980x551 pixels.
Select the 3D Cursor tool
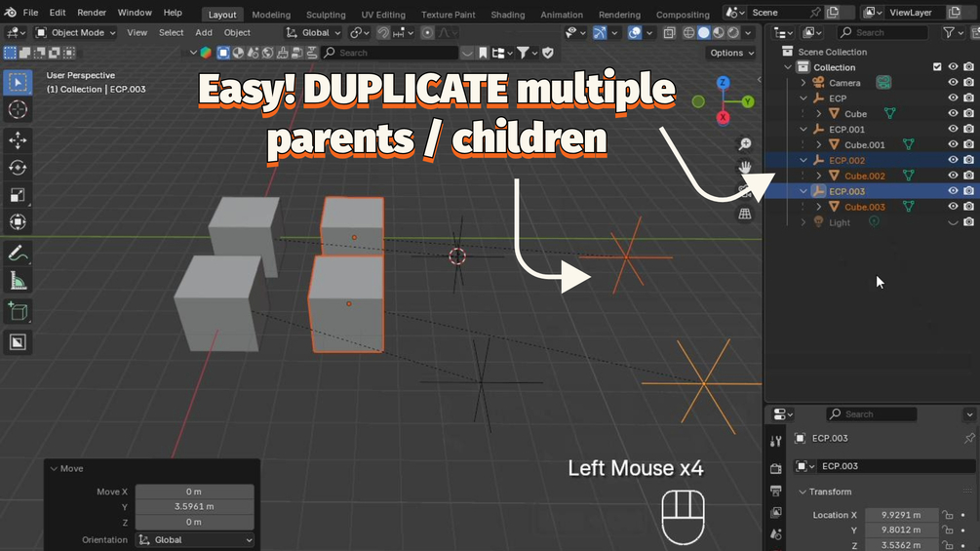18,110
